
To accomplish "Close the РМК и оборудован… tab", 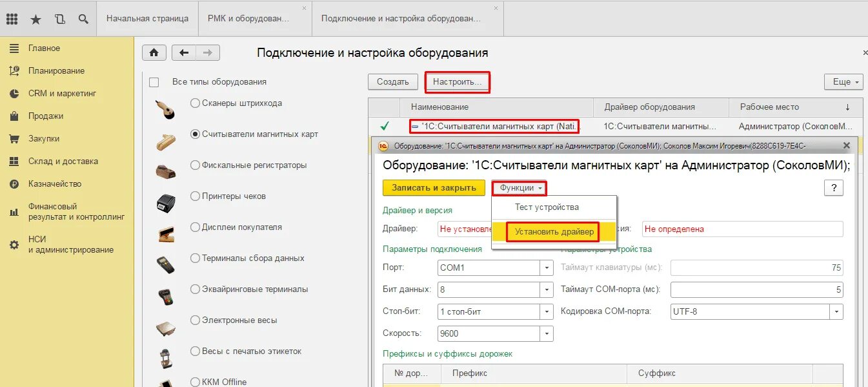I will coord(304,8).
